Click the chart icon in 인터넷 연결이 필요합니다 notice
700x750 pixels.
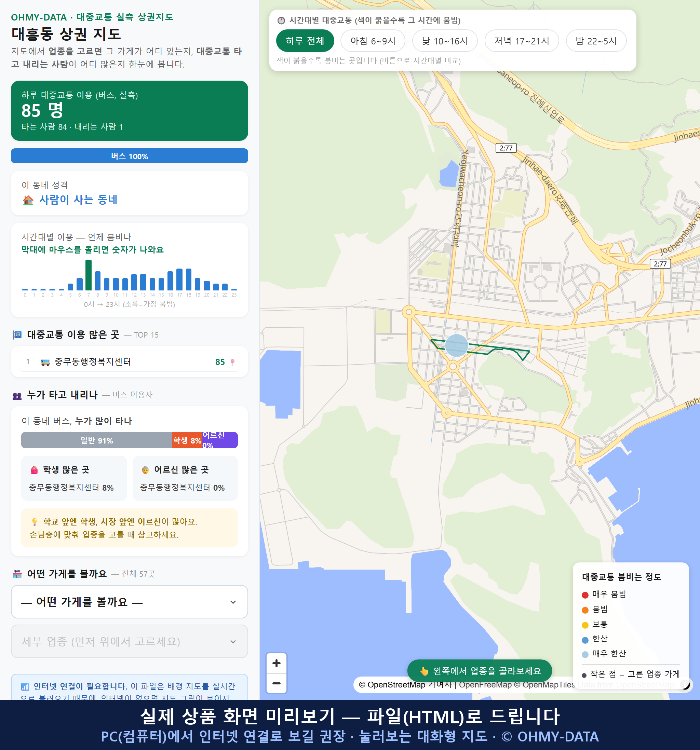pos(25,686)
